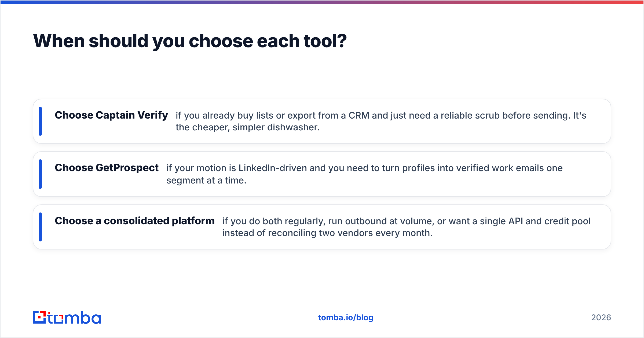Viewport: 644px width, 338px height.
Task: Click the 'reconciling two vendors every month' description
Action: (407, 227)
